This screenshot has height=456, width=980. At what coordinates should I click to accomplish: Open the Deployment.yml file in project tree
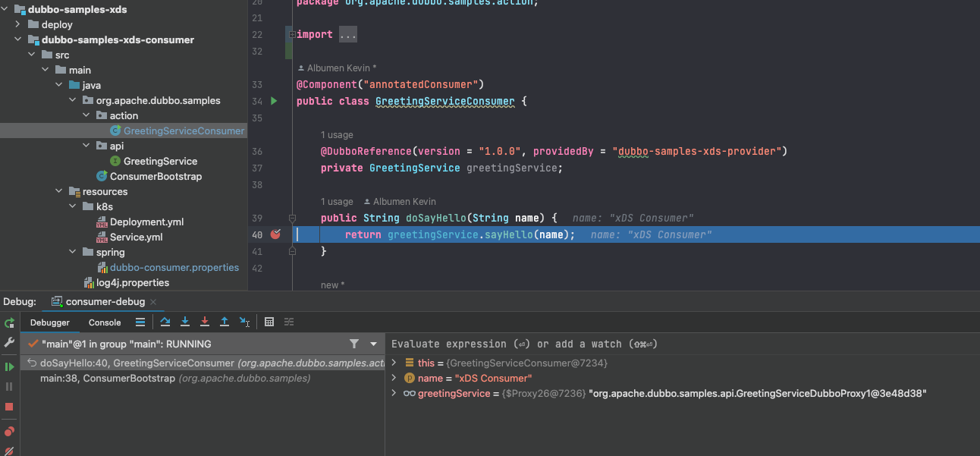pos(146,222)
